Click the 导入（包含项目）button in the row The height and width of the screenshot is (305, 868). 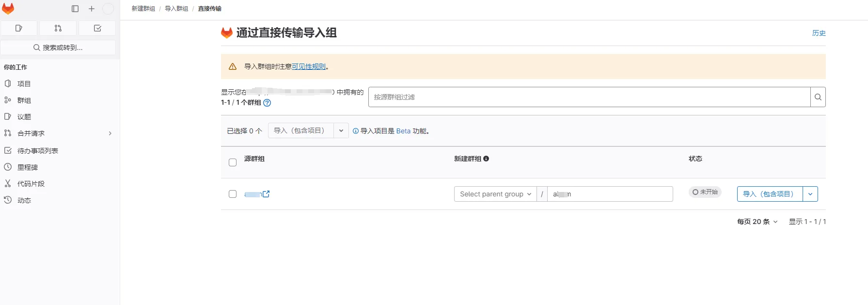pos(769,194)
